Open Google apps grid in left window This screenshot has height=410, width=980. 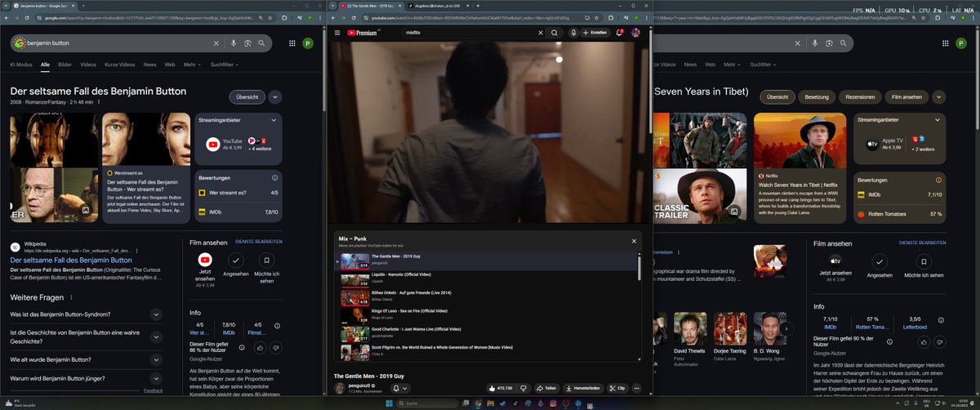tap(292, 43)
